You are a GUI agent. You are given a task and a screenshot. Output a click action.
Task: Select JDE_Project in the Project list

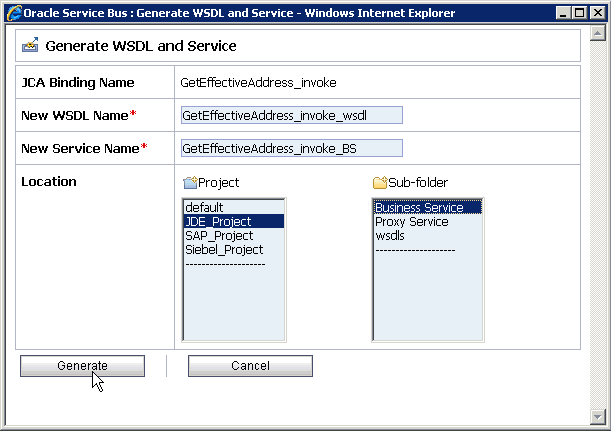(234, 221)
